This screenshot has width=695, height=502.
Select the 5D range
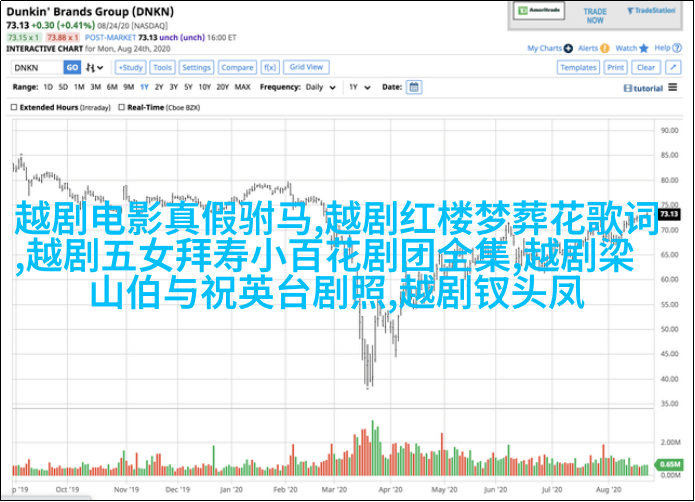(63, 87)
